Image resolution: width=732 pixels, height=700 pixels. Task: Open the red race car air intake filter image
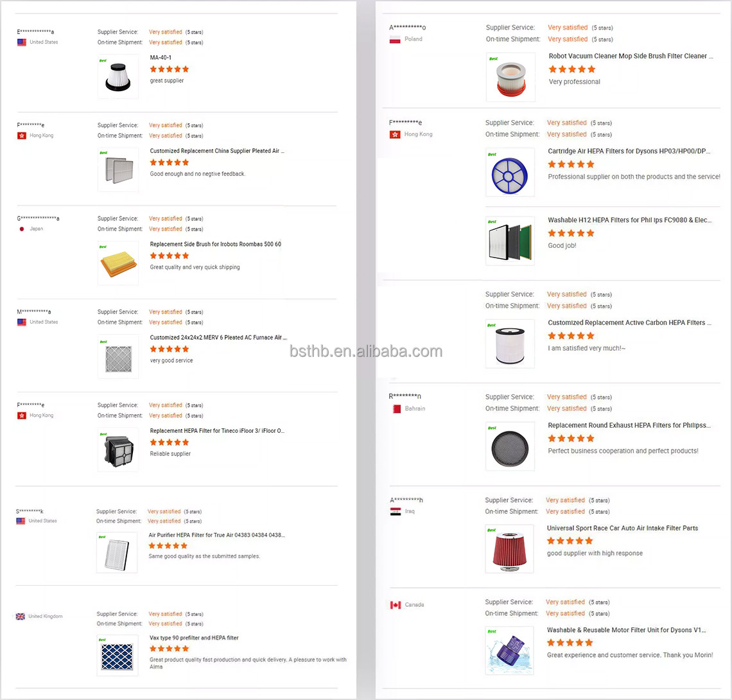click(x=510, y=549)
